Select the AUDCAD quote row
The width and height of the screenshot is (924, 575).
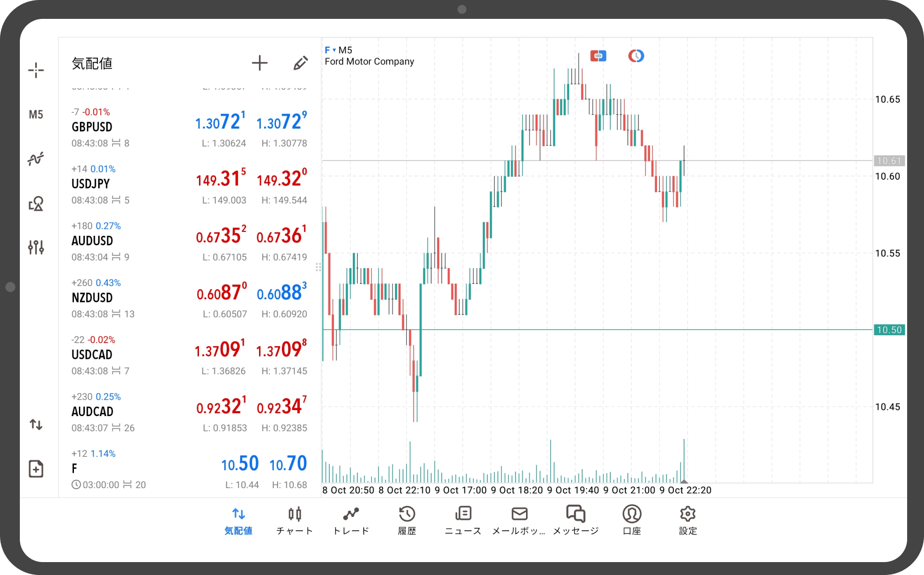(189, 412)
